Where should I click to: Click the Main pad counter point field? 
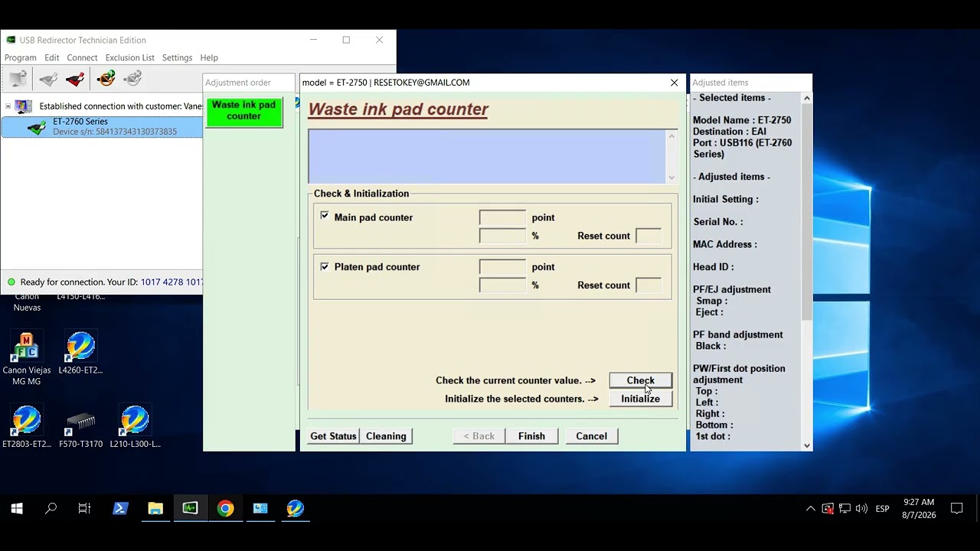tap(502, 217)
